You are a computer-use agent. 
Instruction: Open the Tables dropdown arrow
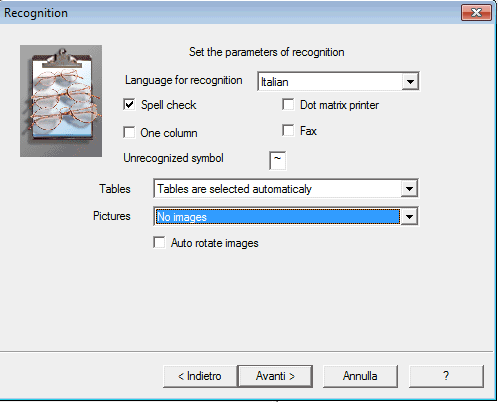pyautogui.click(x=409, y=189)
